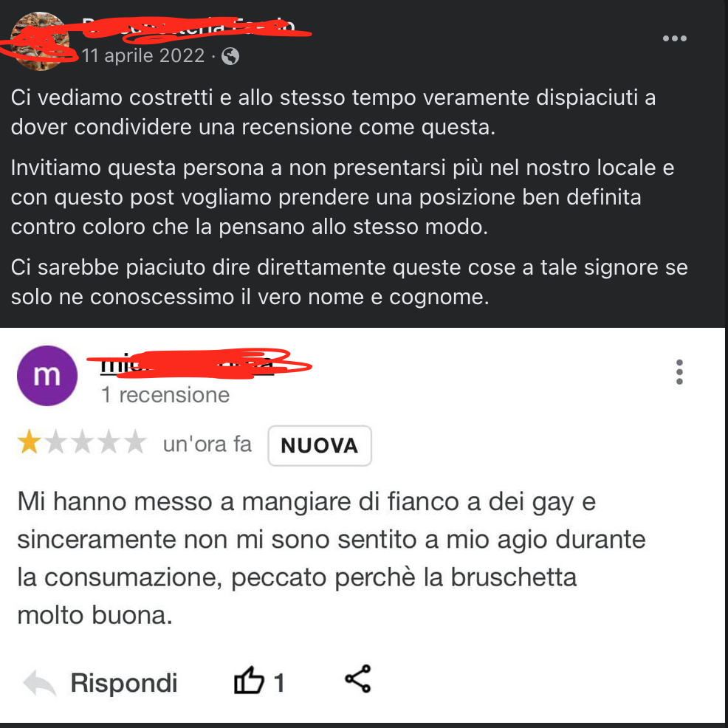Open the post options three-dot menu
The width and height of the screenshot is (728, 728).
tap(674, 38)
